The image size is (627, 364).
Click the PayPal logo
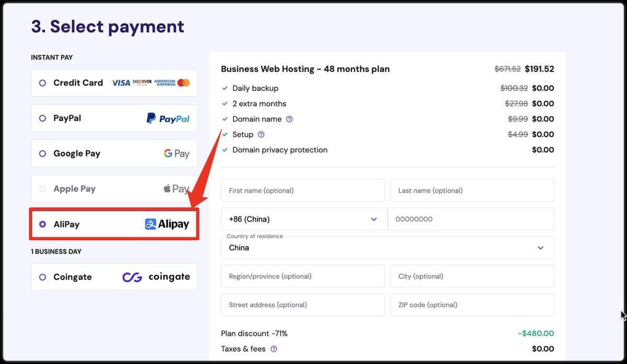[168, 119]
